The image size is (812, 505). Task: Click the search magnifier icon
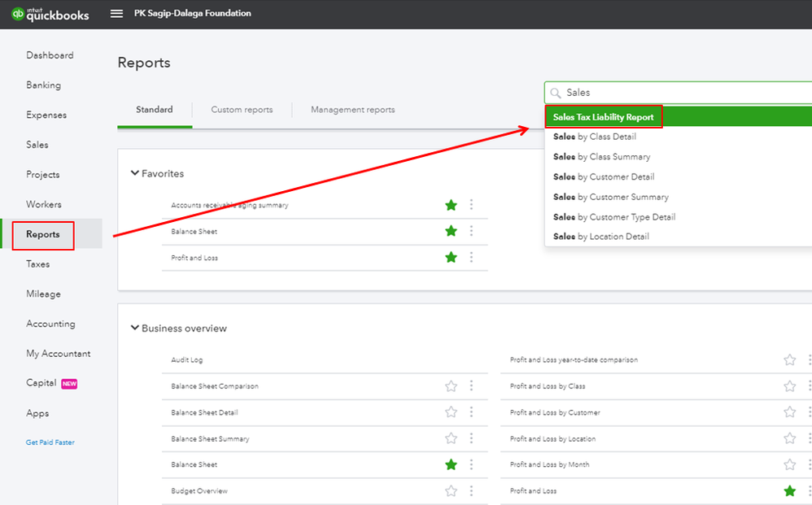(556, 93)
